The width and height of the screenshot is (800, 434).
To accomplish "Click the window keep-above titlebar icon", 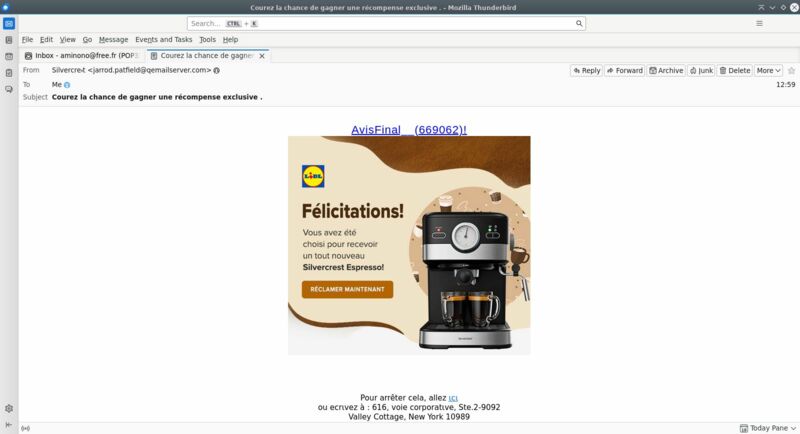I will tap(761, 7).
